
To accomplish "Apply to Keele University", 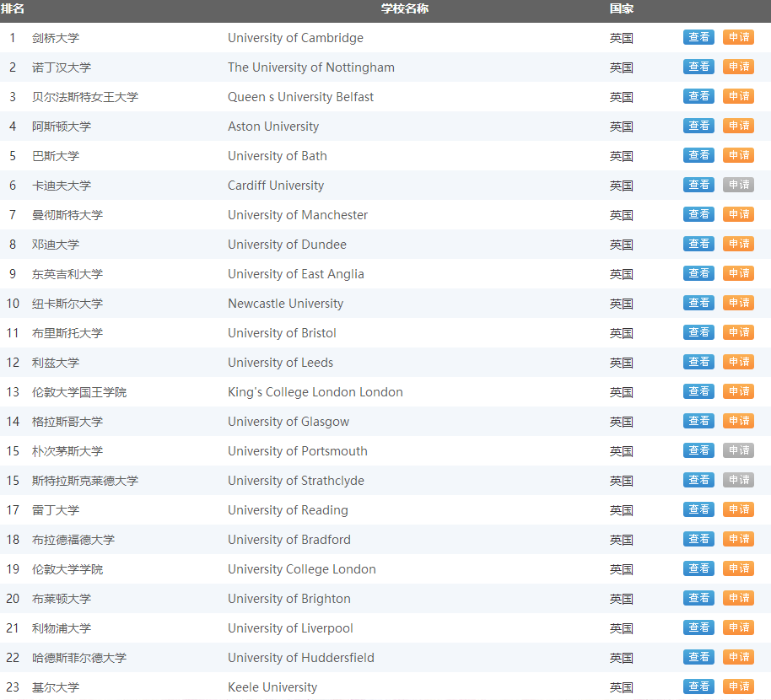I will [739, 687].
